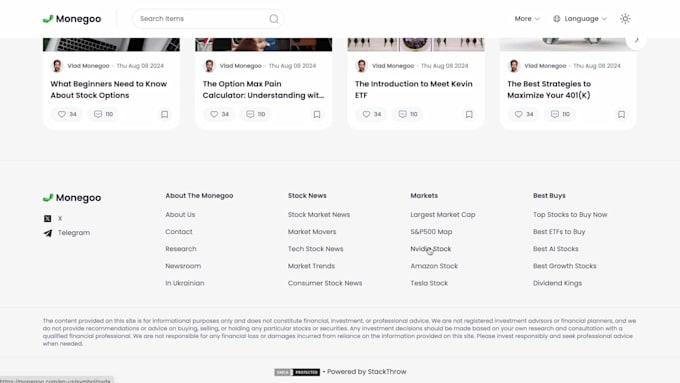Click author avatar on Option Max Pain card
The width and height of the screenshot is (680, 383).
209,66
